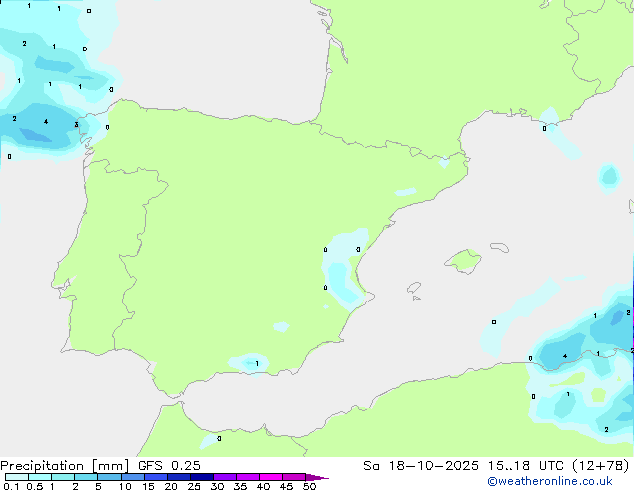Click the legend label "10"
The image size is (634, 490).
pyautogui.click(x=125, y=486)
